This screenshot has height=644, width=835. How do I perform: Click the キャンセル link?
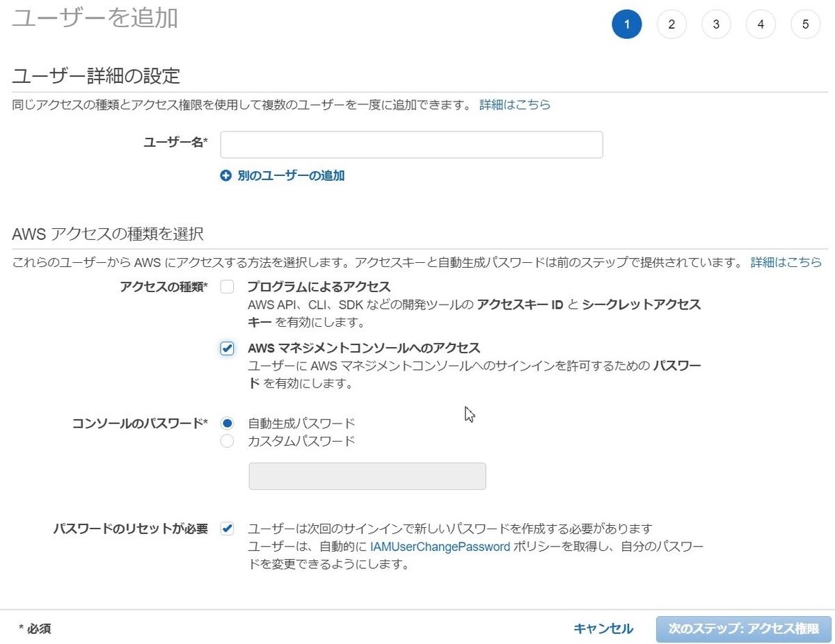603,628
